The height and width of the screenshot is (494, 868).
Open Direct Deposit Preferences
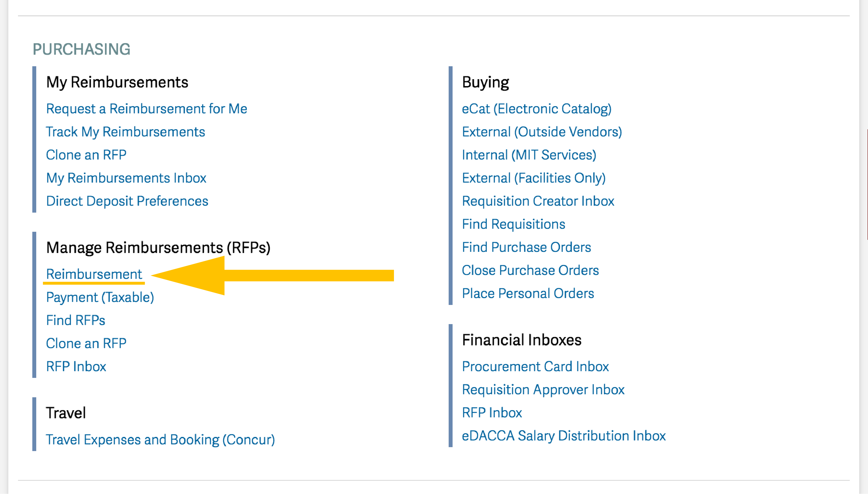pos(127,201)
